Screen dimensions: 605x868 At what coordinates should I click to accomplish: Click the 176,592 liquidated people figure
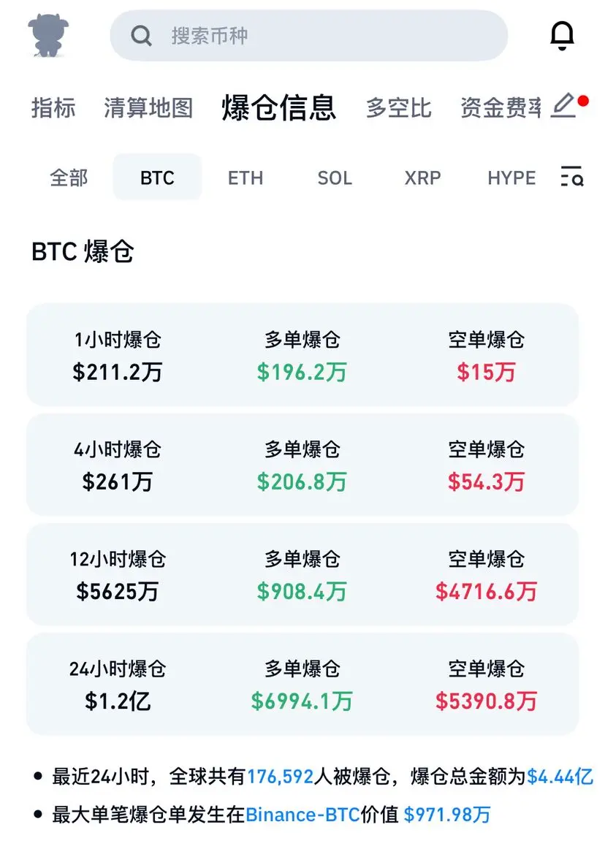[280, 777]
